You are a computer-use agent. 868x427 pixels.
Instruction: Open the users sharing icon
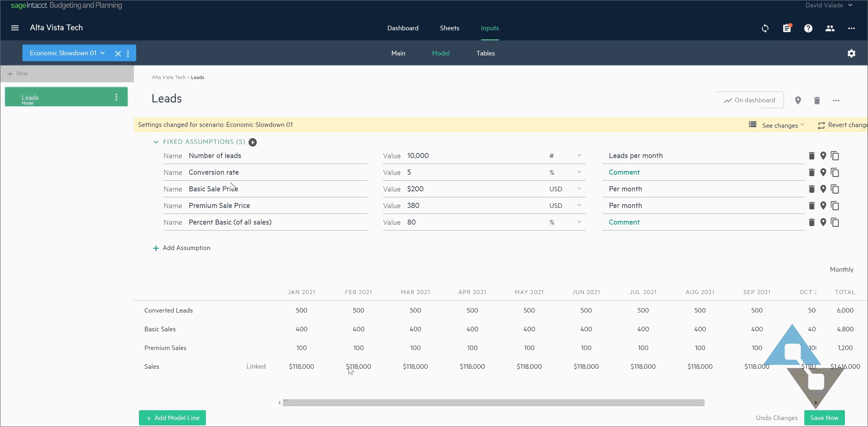coord(830,28)
